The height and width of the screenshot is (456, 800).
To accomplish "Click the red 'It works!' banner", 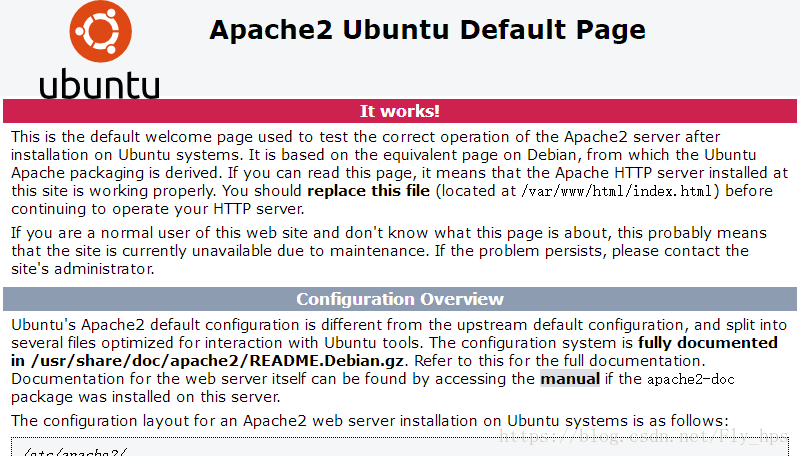I will (400, 111).
